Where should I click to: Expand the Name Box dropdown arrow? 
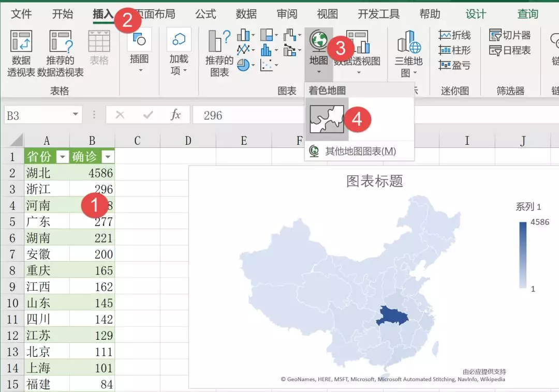(75, 114)
